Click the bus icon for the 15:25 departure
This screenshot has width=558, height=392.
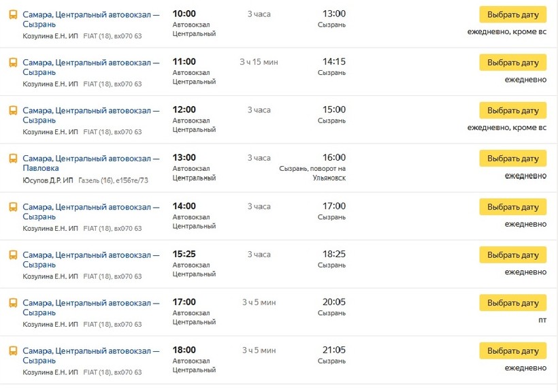tap(13, 255)
